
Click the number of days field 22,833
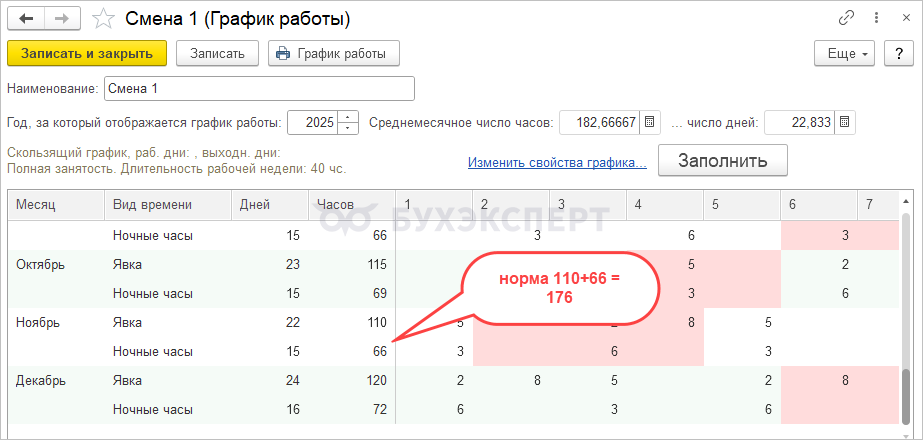point(799,123)
